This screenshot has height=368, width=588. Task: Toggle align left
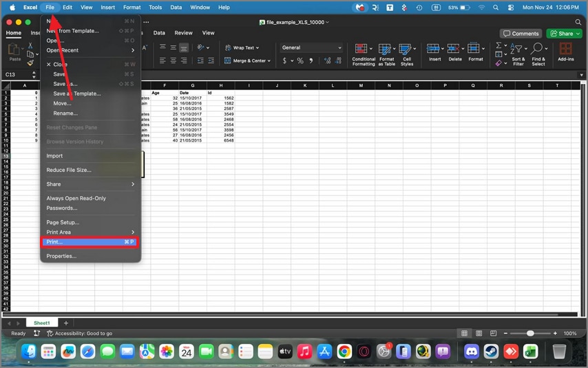pyautogui.click(x=162, y=61)
